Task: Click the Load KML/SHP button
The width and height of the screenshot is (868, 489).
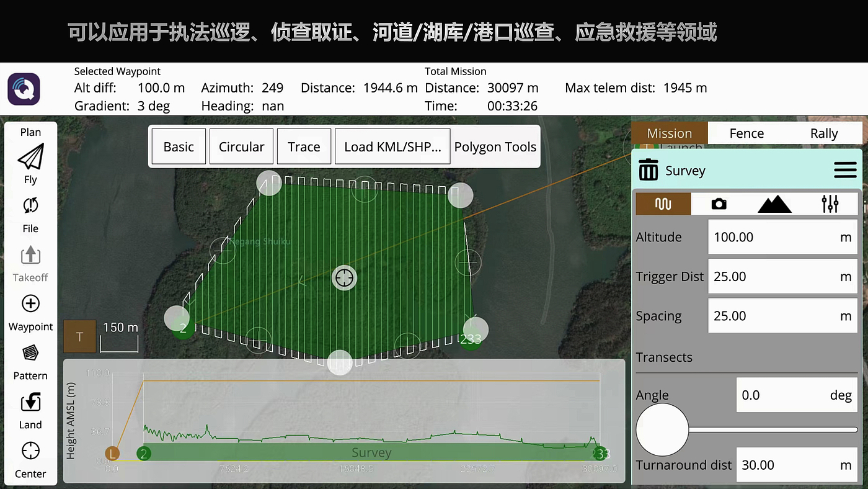Action: (x=392, y=146)
